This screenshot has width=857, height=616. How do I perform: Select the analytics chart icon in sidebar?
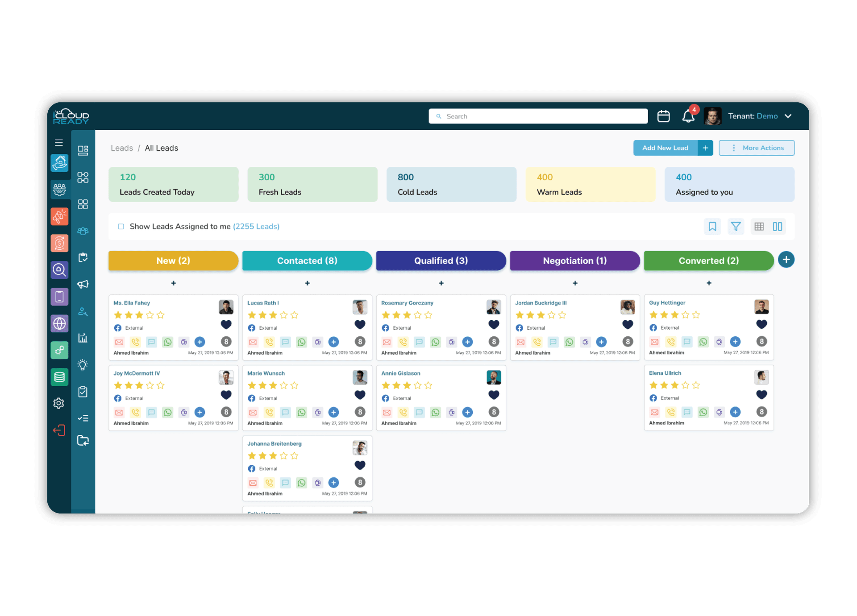click(x=83, y=338)
